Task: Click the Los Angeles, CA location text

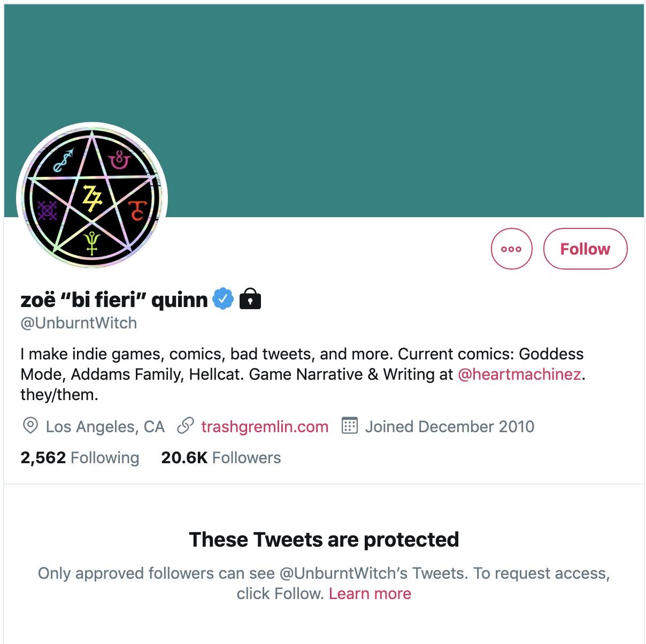Action: pos(105,427)
